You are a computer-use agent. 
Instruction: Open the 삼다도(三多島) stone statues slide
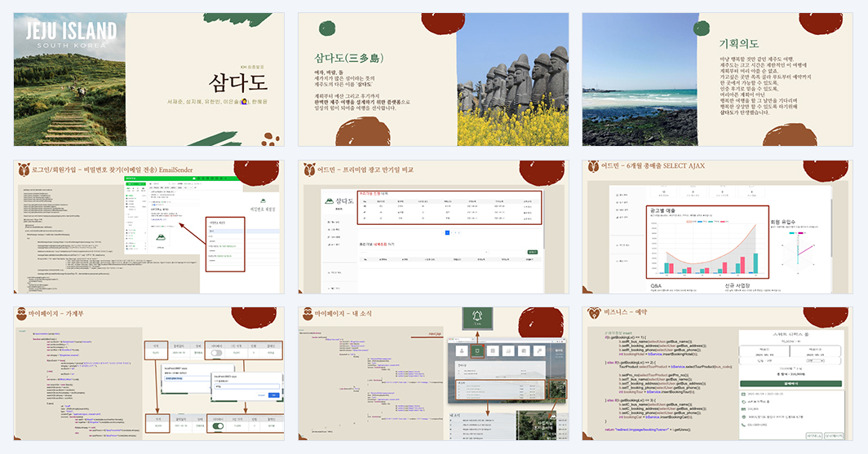tap(433, 80)
